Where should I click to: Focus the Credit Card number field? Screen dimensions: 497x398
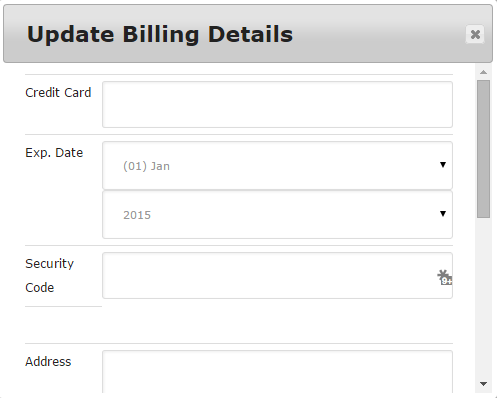click(277, 104)
